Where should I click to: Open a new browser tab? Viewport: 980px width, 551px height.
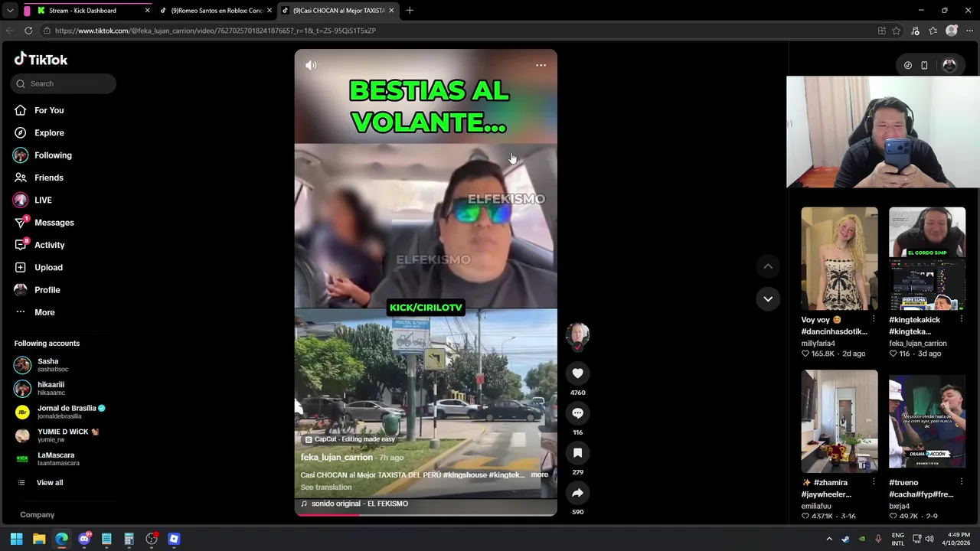tap(410, 11)
